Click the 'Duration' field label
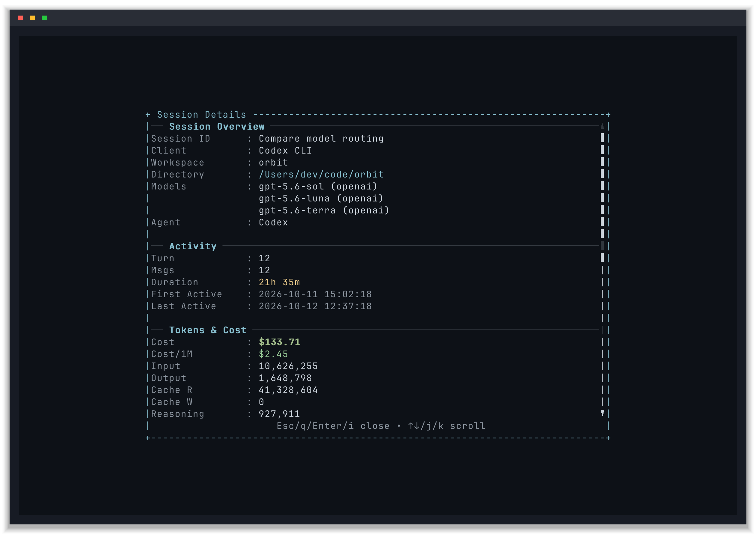The width and height of the screenshot is (756, 534). (175, 282)
